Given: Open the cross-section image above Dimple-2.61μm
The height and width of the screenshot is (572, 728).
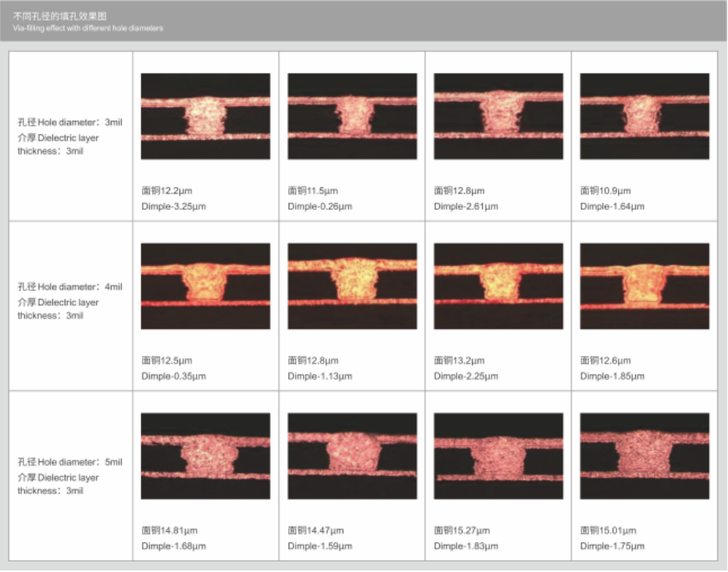Looking at the screenshot, I should click(498, 116).
